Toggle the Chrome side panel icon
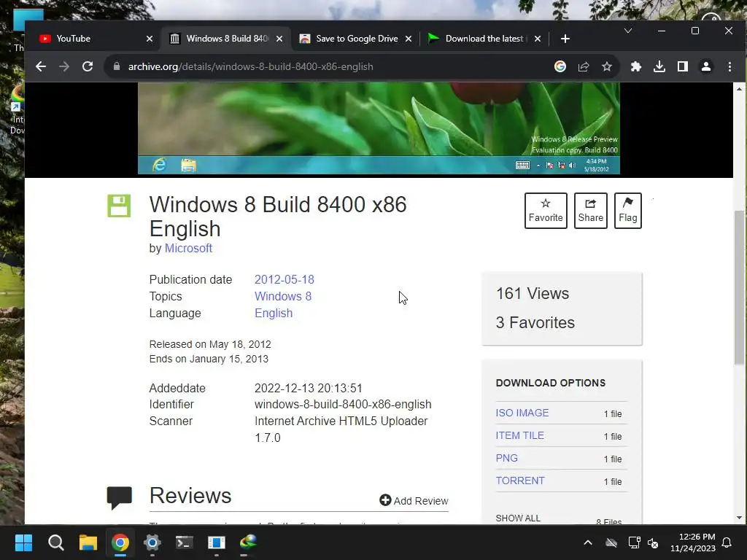 683,66
